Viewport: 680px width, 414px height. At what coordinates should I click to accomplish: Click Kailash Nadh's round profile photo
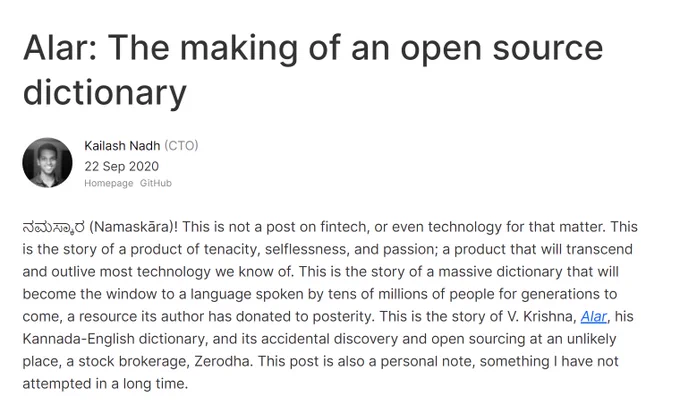click(47, 163)
